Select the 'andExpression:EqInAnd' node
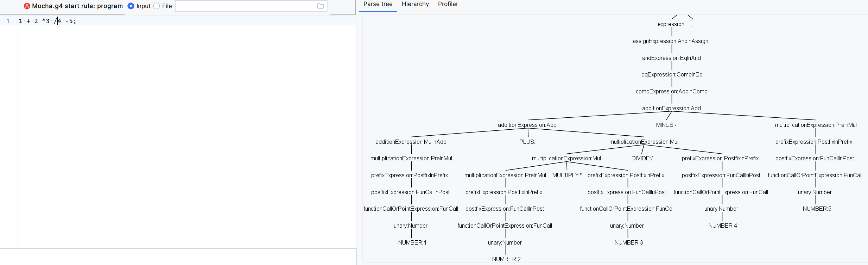The image size is (868, 265). (x=671, y=58)
